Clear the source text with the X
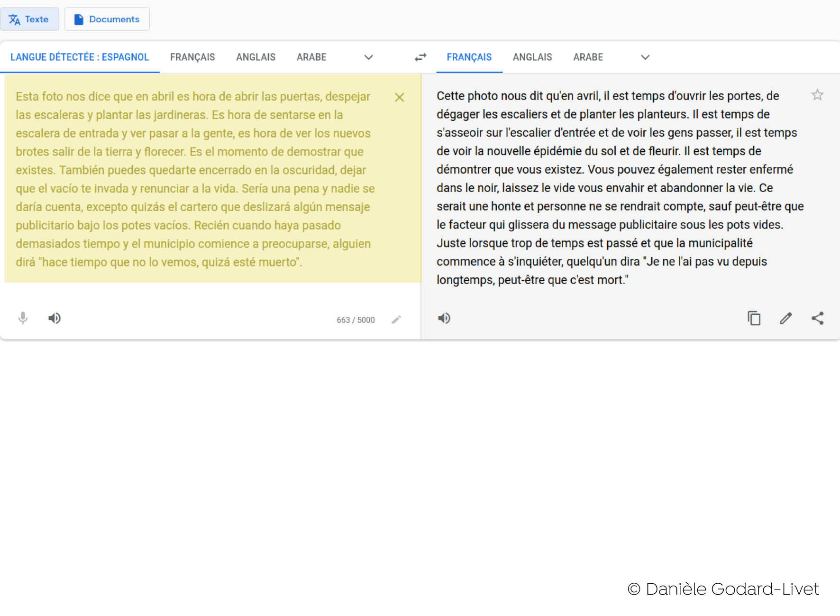 pyautogui.click(x=400, y=97)
